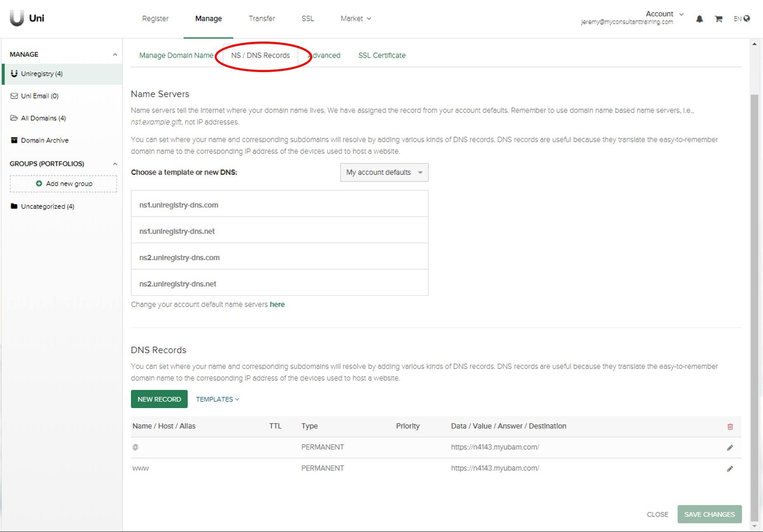Click the vertical scrollbar thumb
This screenshot has height=532, width=763.
coord(754,308)
